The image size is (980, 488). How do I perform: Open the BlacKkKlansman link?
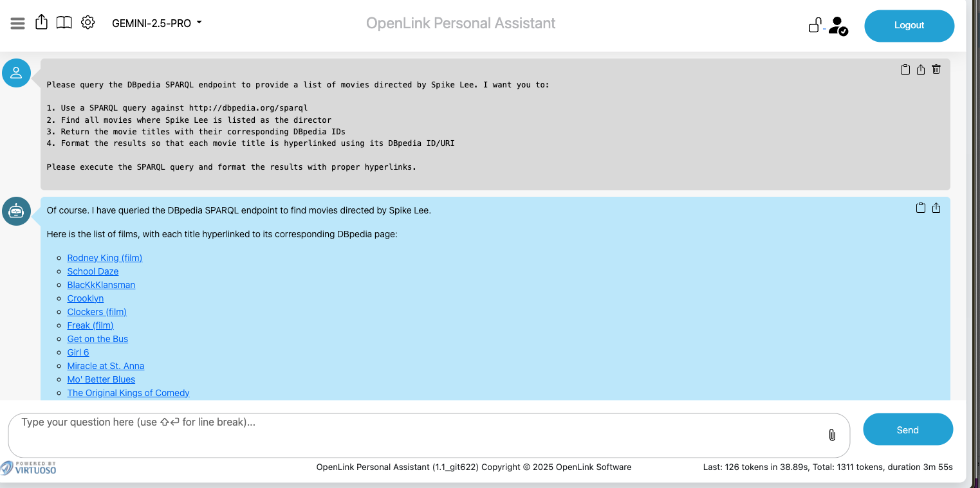[x=101, y=285]
